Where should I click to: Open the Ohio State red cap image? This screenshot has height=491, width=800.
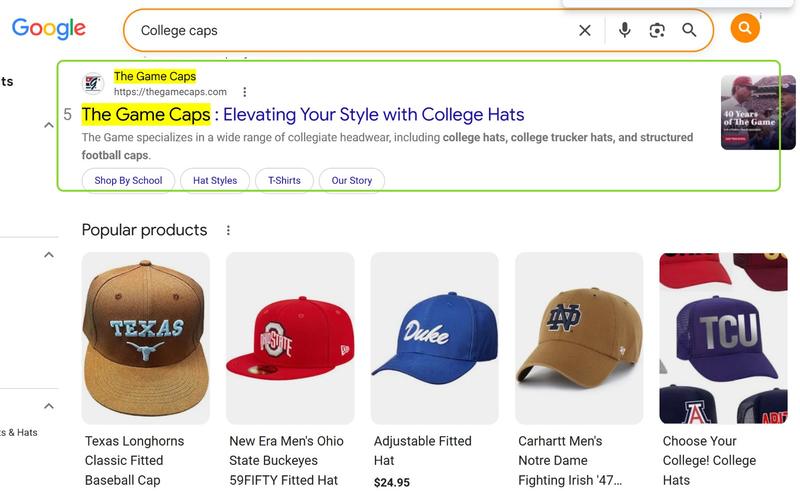[x=290, y=338]
